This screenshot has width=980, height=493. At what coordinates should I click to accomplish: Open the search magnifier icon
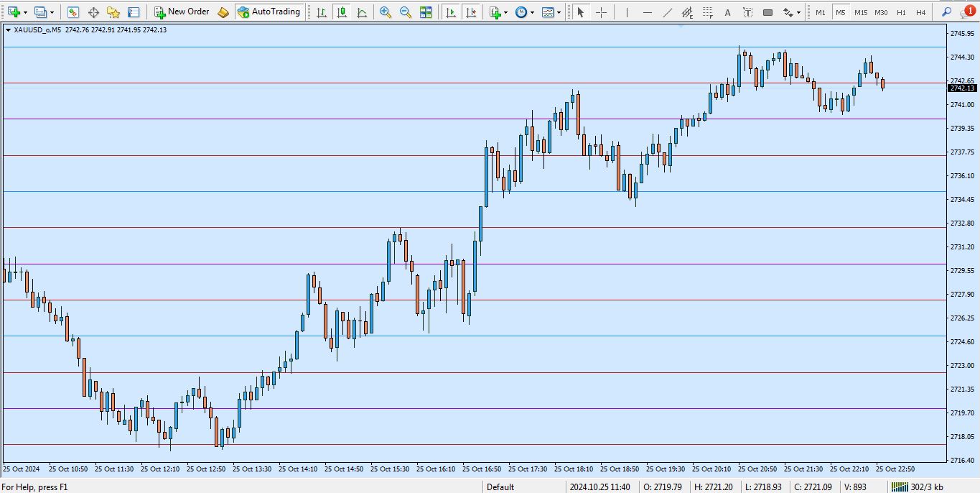tap(947, 12)
